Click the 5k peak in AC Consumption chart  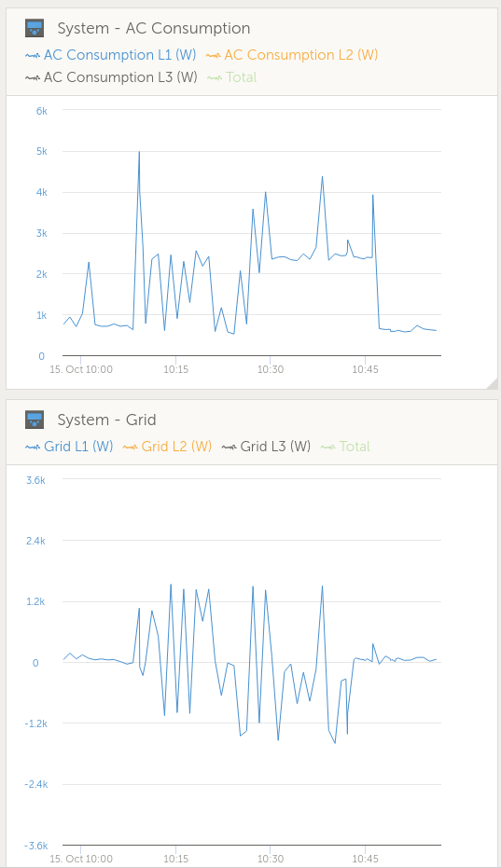139,152
